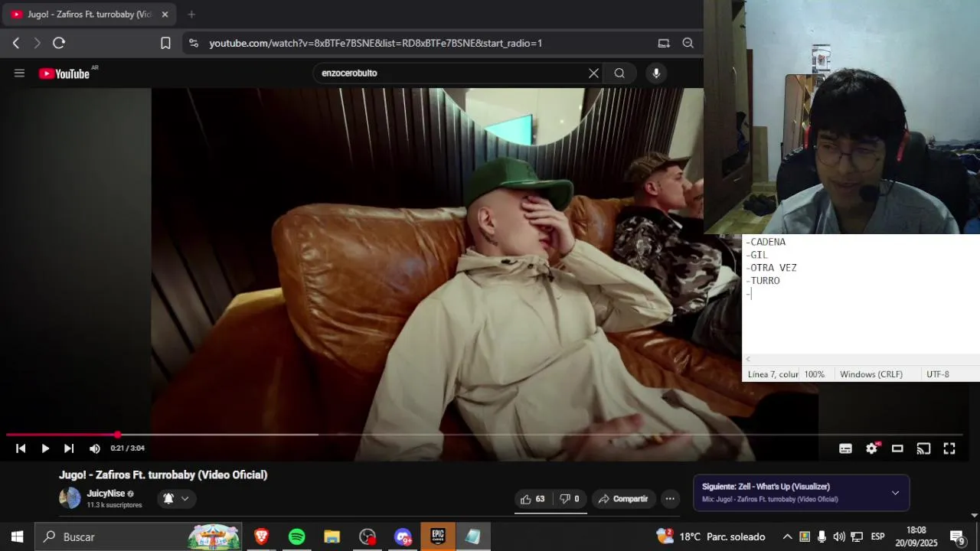Open the weather widget 18°C Parc. soleado
This screenshot has width=980, height=551.
coord(711,537)
